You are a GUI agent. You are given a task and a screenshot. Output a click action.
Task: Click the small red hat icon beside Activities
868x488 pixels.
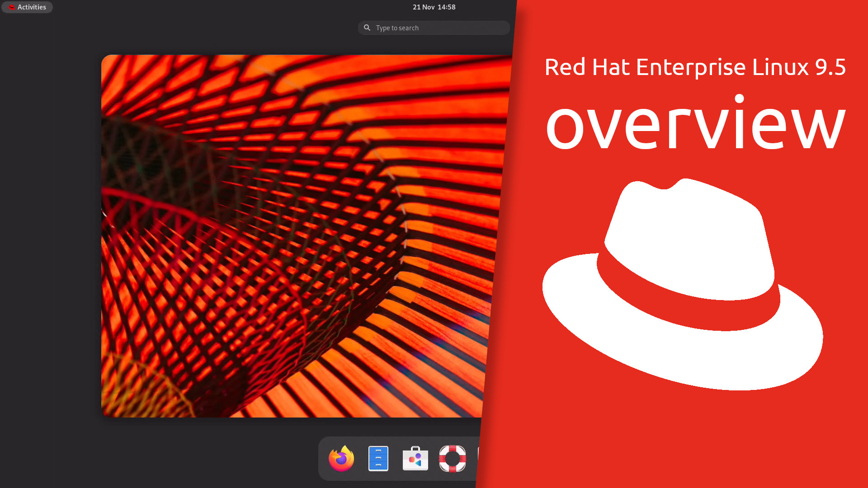tap(12, 7)
